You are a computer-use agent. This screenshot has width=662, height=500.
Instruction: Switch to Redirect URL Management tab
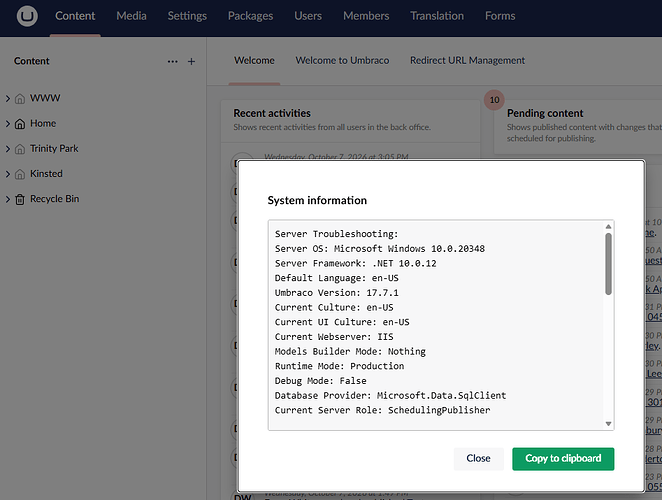[x=467, y=60]
